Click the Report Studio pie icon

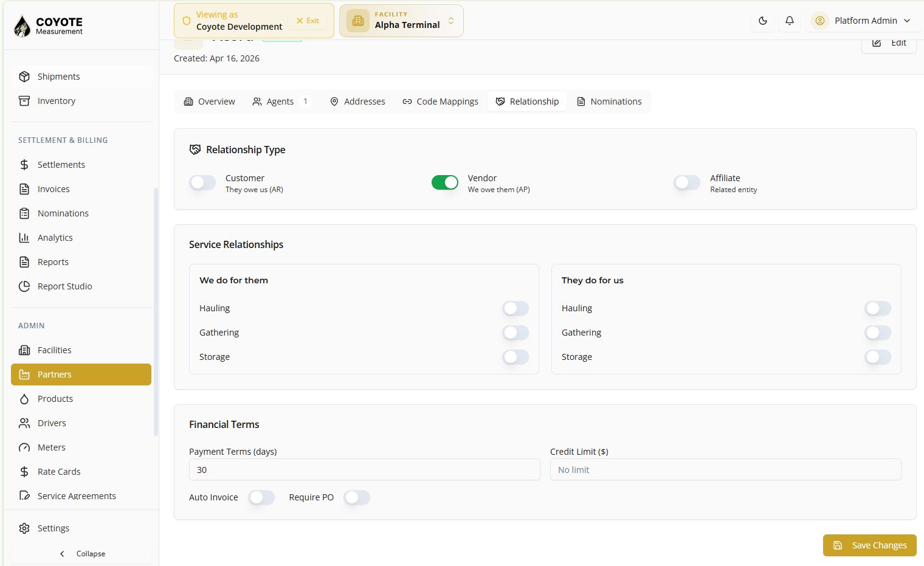pos(24,286)
